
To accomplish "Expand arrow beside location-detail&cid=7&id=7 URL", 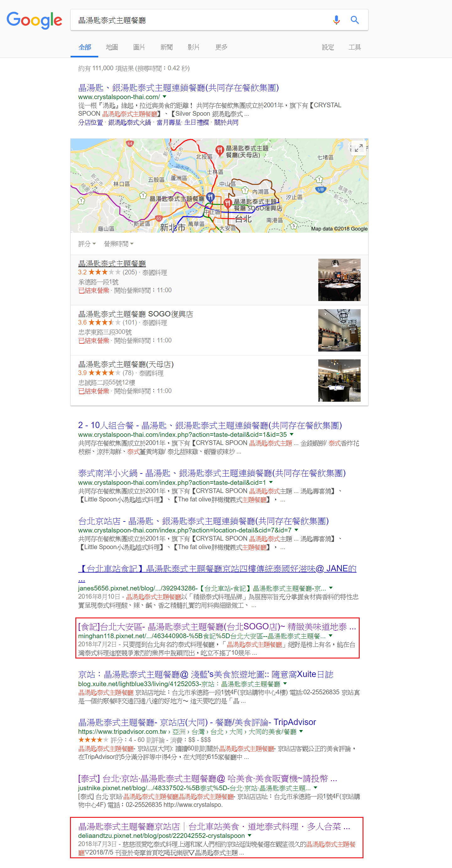I will pos(296,530).
